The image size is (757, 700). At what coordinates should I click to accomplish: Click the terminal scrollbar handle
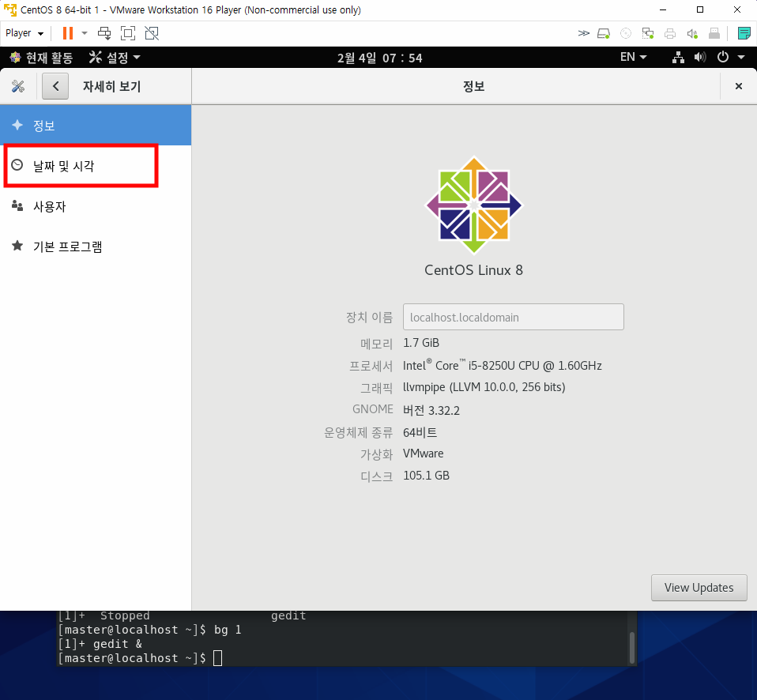tap(631, 647)
